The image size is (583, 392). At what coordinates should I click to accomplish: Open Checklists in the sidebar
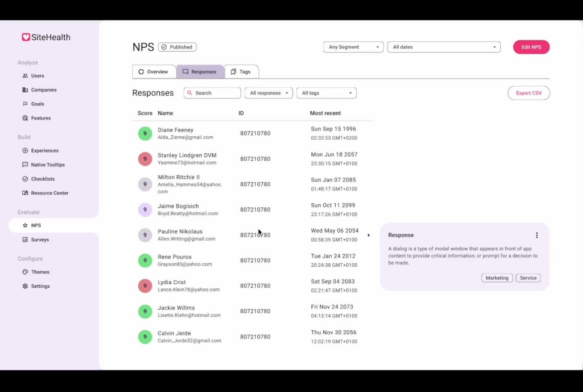tap(38, 179)
